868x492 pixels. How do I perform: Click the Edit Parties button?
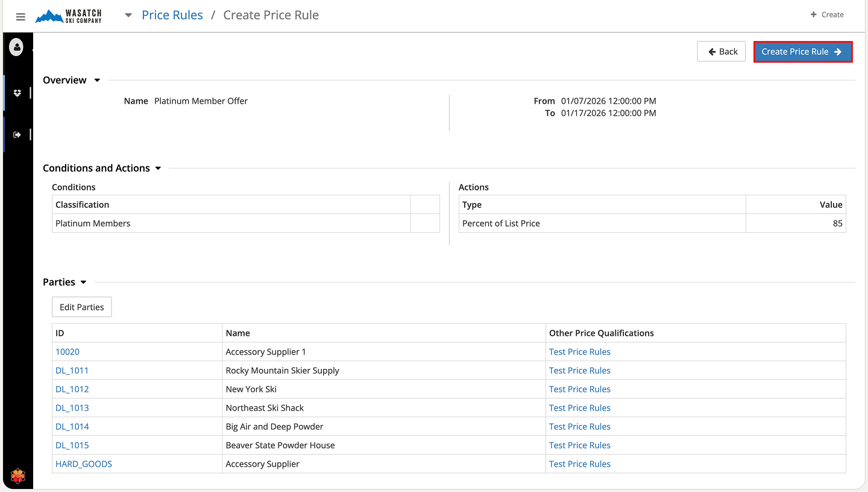[81, 307]
